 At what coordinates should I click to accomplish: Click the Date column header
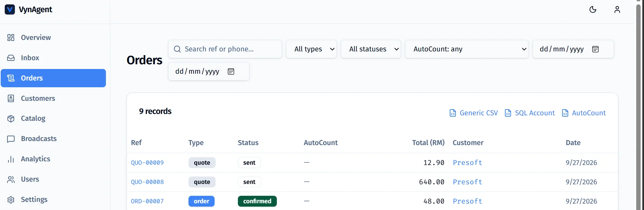click(x=573, y=143)
